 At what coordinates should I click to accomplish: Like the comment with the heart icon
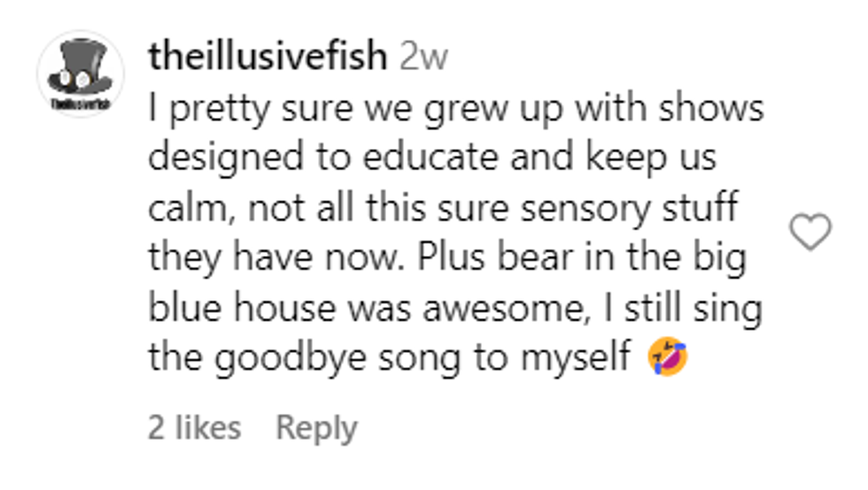coord(810,232)
